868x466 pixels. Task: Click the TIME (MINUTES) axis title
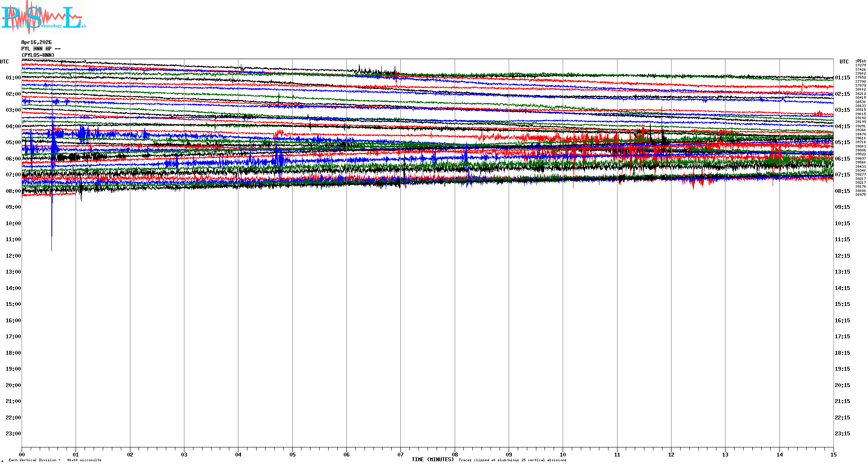pyautogui.click(x=432, y=460)
